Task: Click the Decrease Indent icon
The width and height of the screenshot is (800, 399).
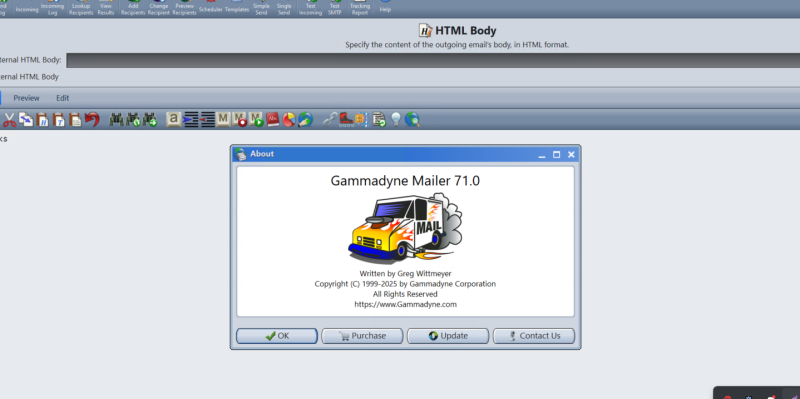Action: 207,120
